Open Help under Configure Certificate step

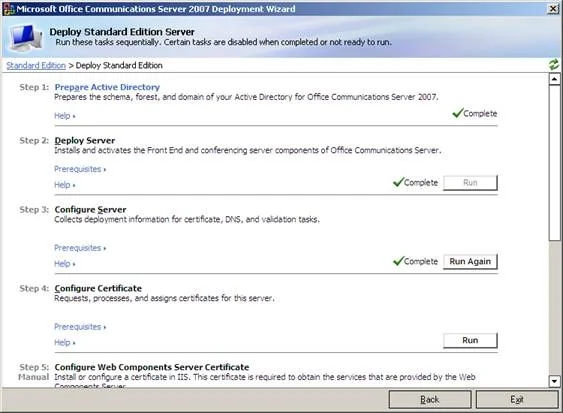[x=65, y=343]
